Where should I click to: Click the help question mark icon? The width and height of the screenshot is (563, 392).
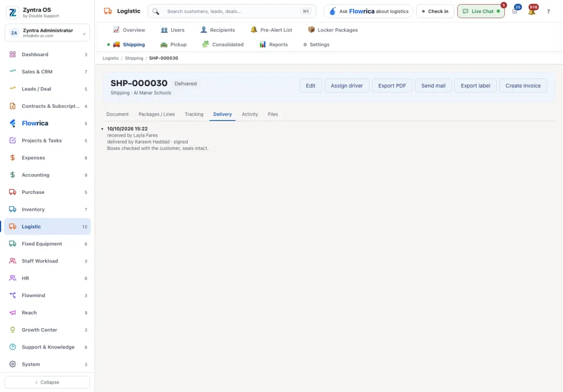(x=548, y=12)
